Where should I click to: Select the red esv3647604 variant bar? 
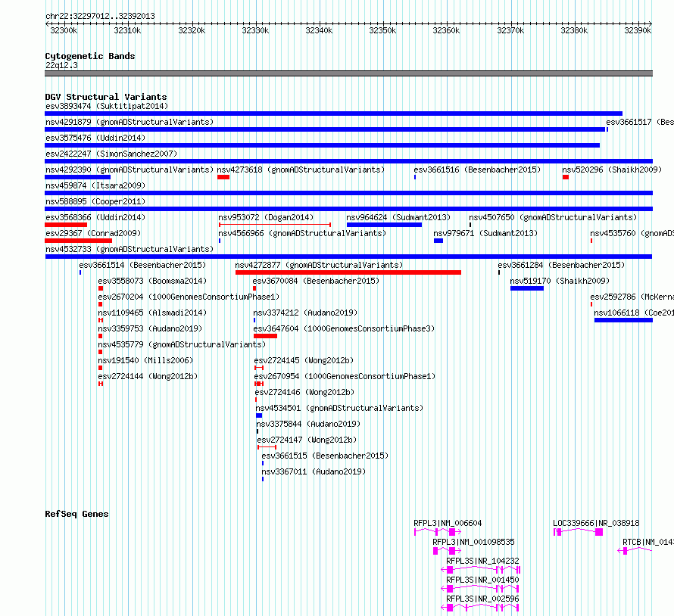265,336
